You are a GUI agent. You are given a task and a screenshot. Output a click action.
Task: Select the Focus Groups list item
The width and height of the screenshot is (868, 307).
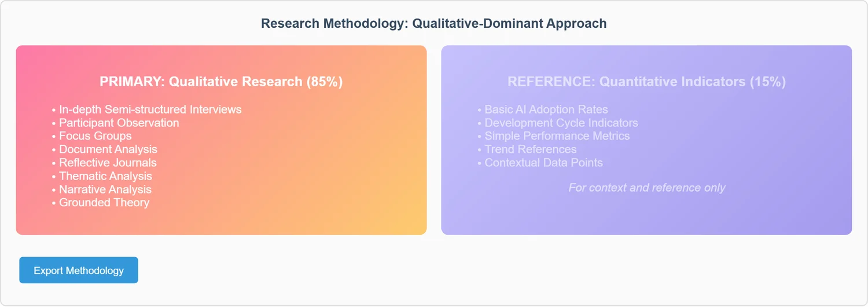pos(95,136)
